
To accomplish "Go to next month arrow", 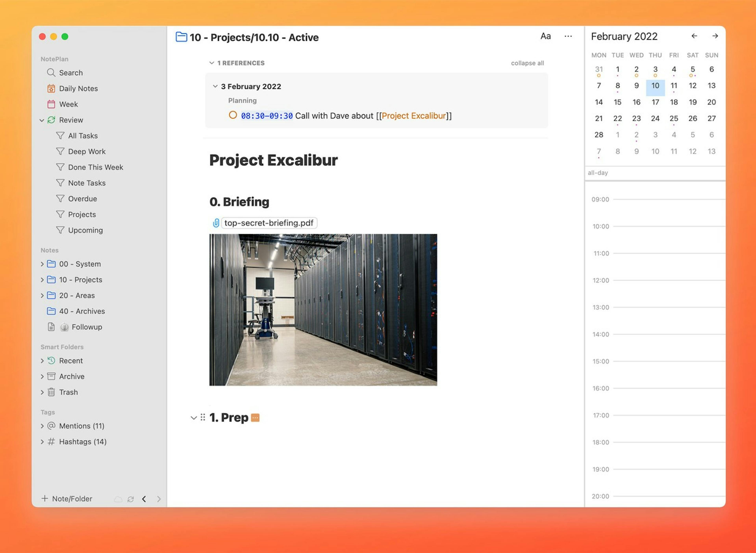I will point(715,36).
